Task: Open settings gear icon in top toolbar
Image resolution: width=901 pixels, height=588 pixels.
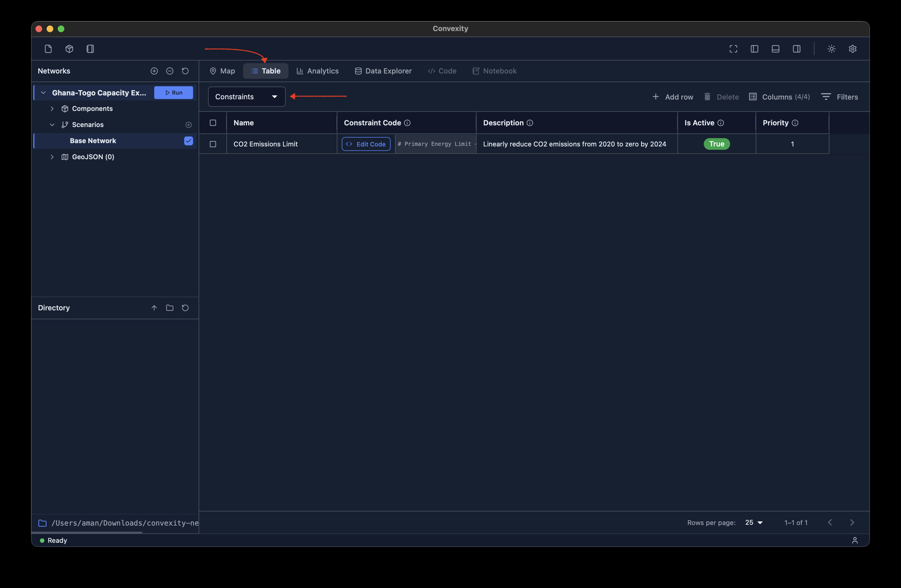Action: [852, 49]
